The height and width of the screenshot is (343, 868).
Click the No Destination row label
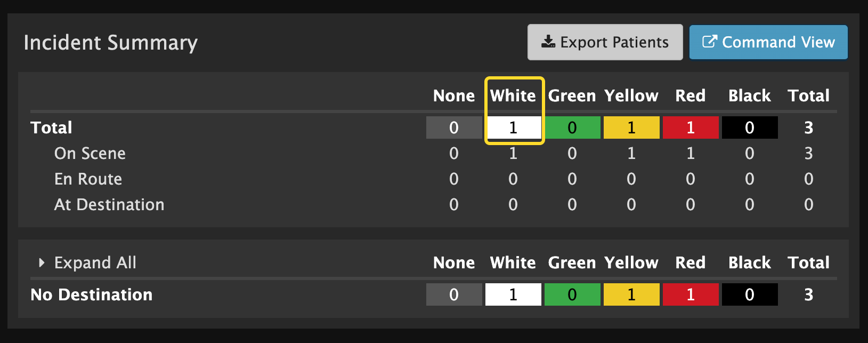91,294
